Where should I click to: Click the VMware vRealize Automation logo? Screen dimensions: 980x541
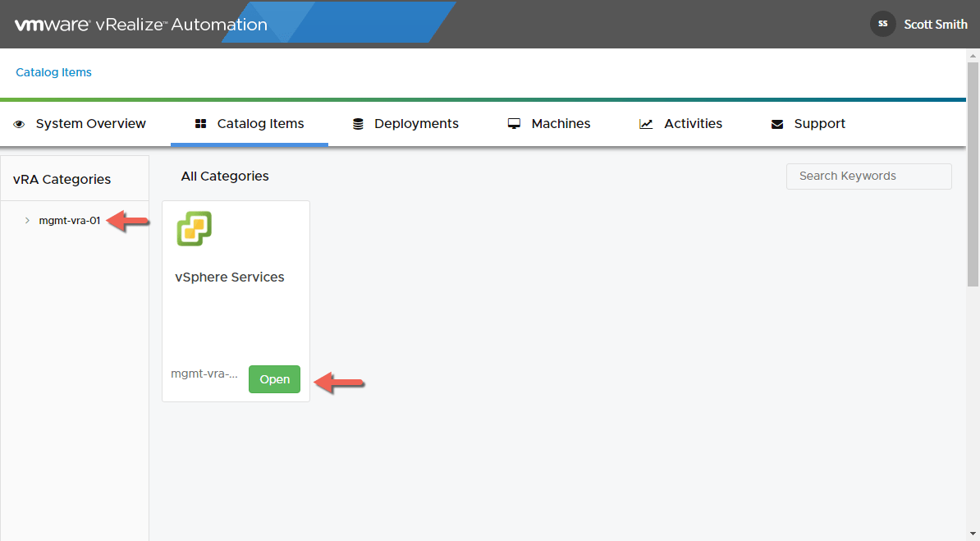tap(140, 25)
